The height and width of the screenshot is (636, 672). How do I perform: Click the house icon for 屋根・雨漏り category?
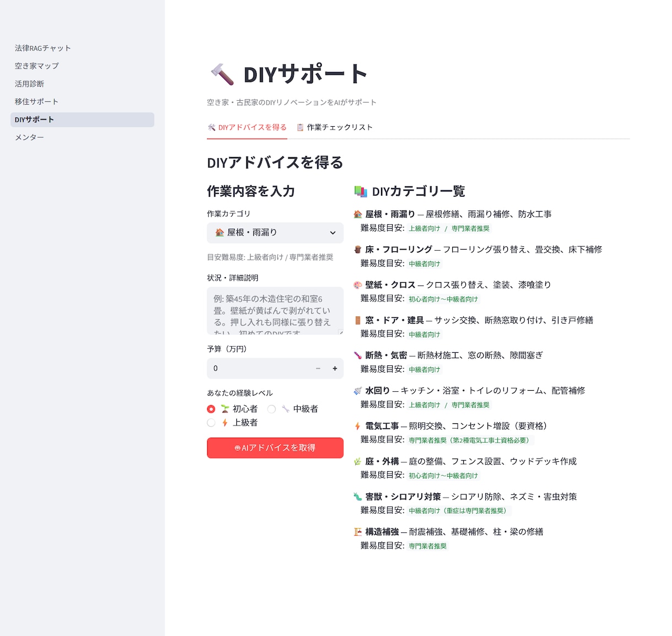tap(358, 214)
